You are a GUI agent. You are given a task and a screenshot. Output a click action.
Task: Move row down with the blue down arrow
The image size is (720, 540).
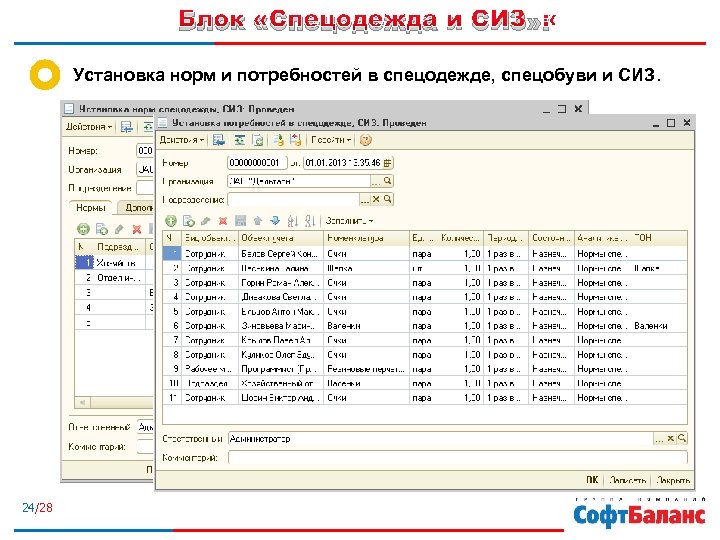click(275, 221)
